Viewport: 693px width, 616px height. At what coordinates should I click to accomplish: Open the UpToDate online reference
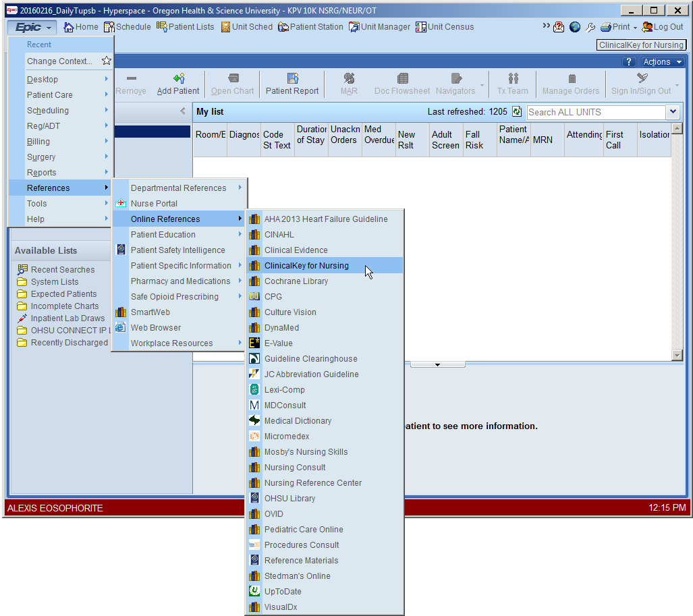325,591
